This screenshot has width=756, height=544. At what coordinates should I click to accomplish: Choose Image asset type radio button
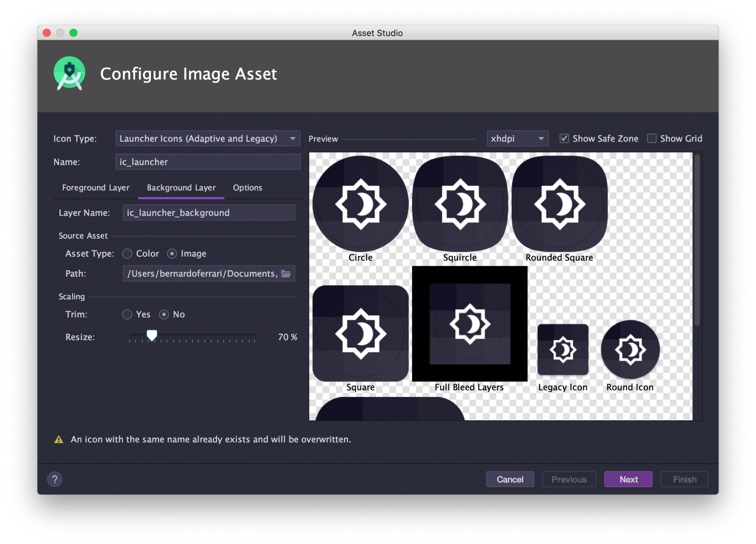172,254
